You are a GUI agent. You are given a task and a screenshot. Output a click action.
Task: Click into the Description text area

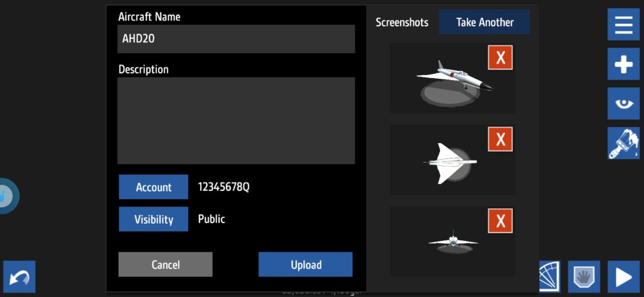click(236, 121)
